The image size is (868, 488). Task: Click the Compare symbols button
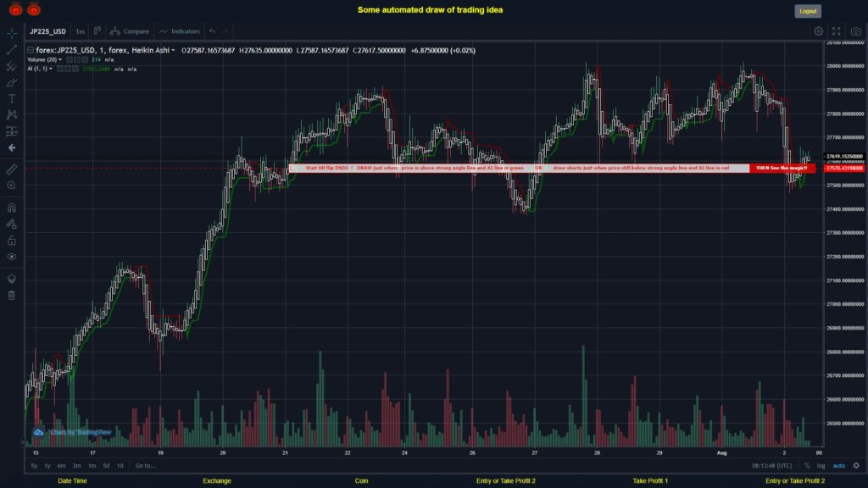click(x=130, y=31)
